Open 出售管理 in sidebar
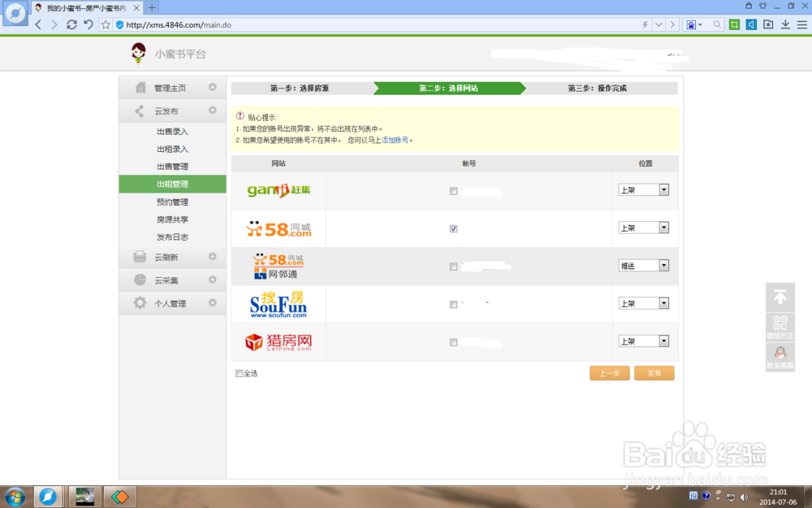 click(172, 167)
